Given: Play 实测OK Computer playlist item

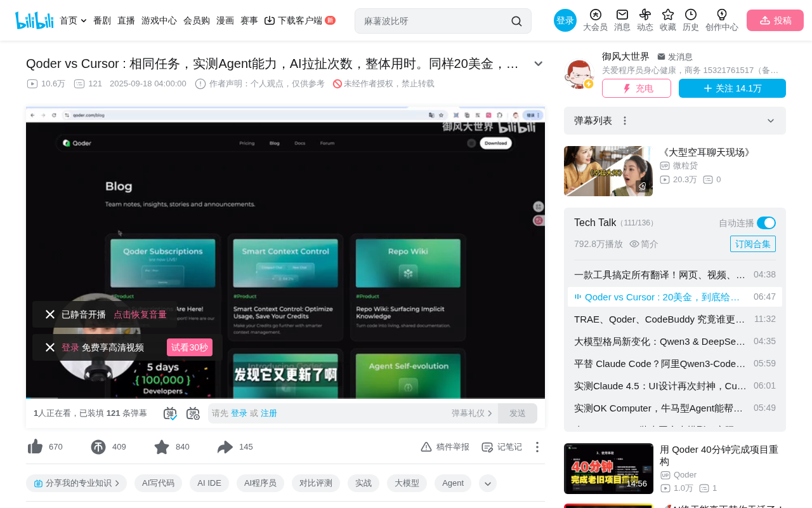Looking at the screenshot, I should tap(675, 408).
